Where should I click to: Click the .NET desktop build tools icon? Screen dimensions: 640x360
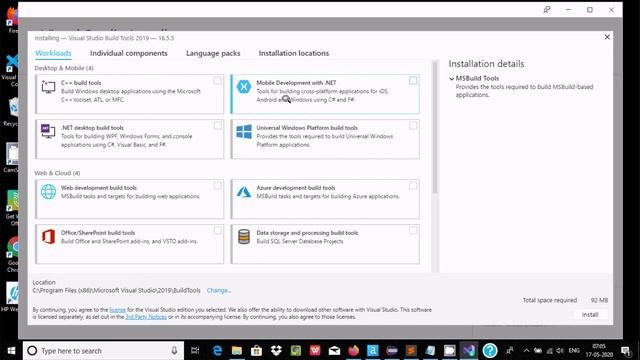coord(48,131)
